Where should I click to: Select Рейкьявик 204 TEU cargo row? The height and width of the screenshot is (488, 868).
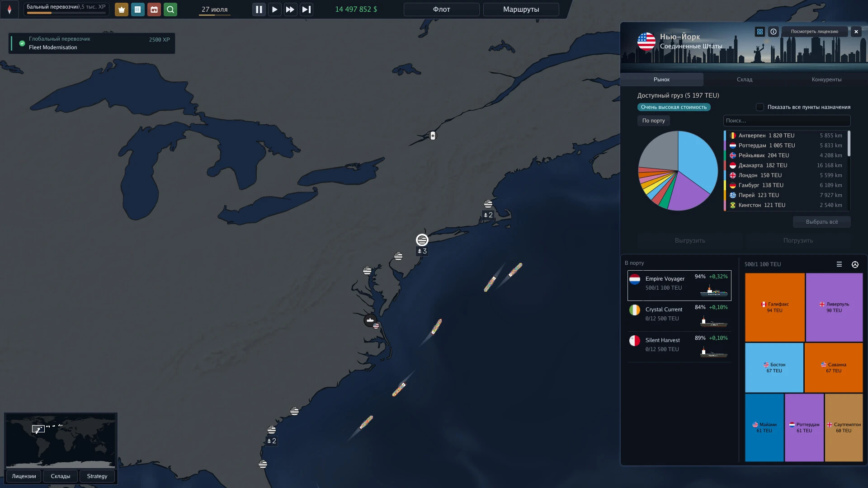pos(786,155)
